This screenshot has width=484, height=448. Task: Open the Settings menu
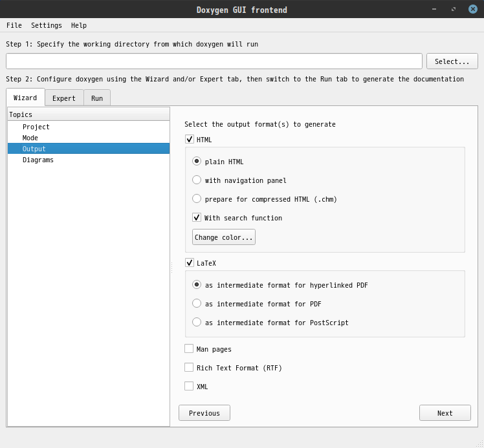point(47,25)
